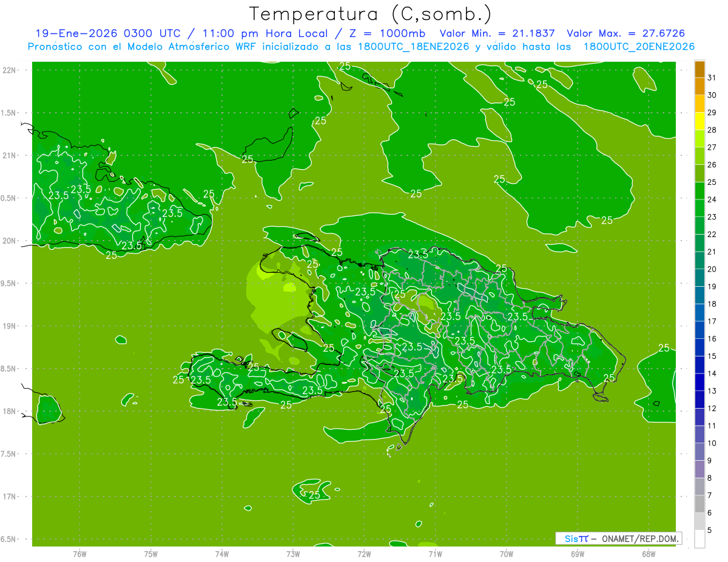The width and height of the screenshot is (728, 562).
Task: Click the "18" label on the color scale
Action: 712,304
